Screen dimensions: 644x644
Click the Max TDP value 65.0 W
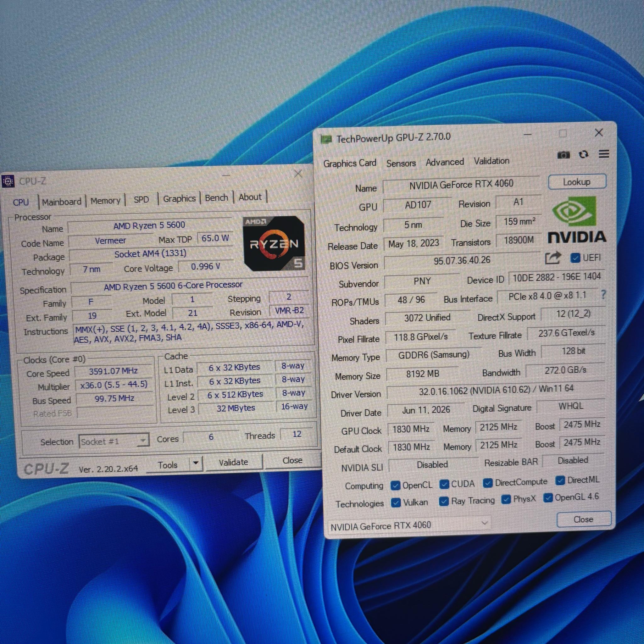pos(215,238)
